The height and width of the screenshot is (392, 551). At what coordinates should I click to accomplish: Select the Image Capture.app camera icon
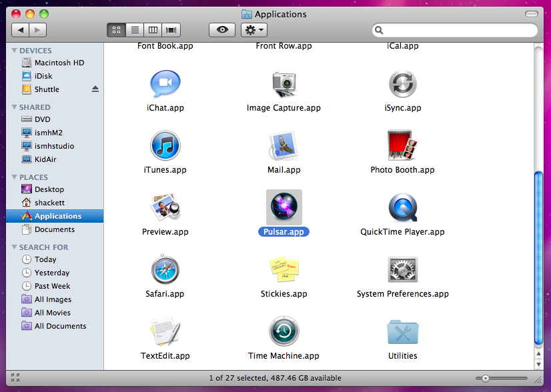[284, 84]
